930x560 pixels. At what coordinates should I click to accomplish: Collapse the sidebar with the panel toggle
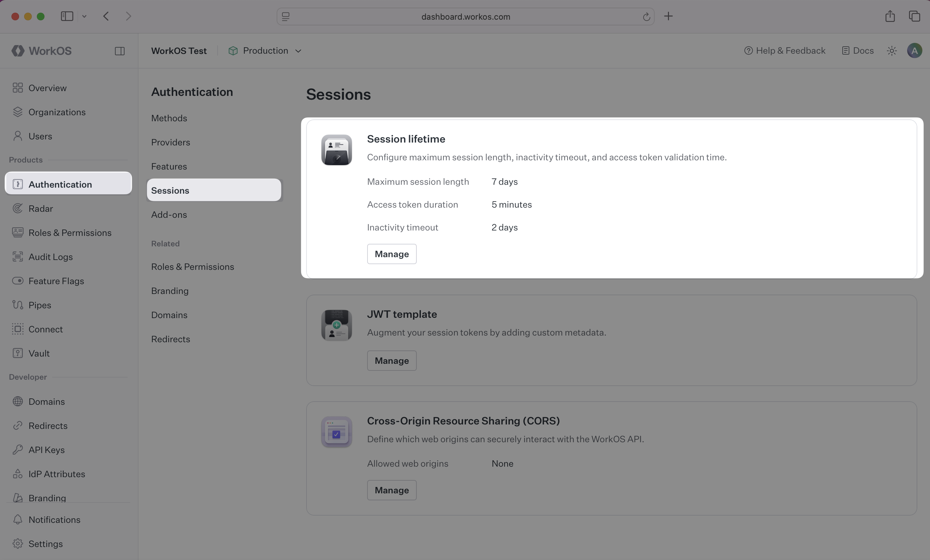(x=120, y=50)
